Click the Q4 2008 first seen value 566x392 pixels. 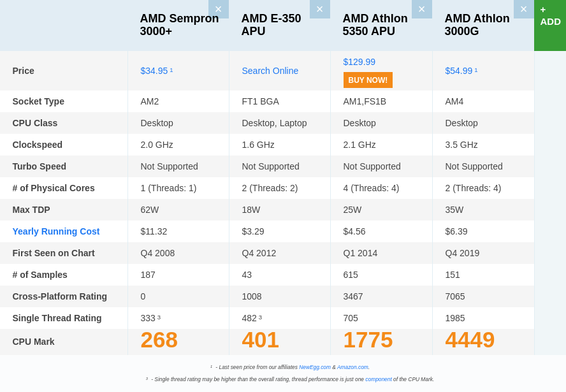point(157,253)
